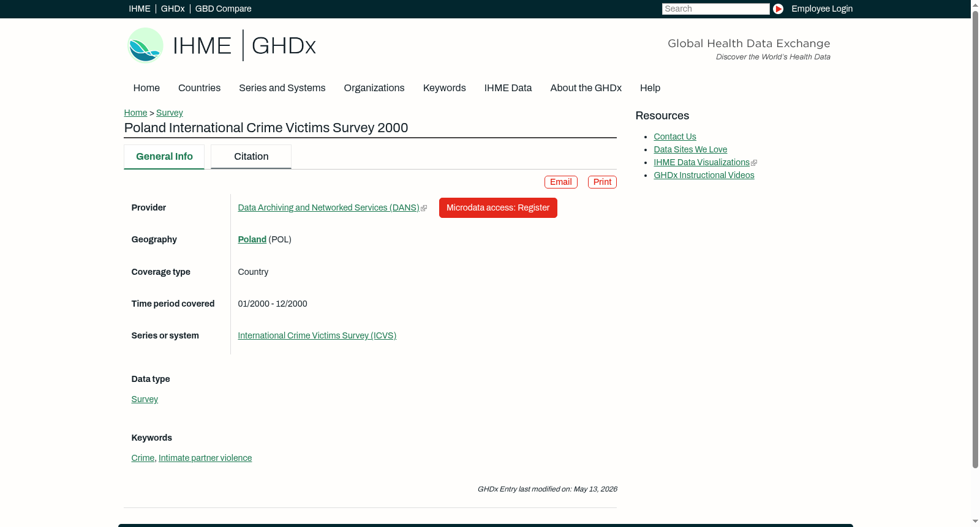Open About the GHDx menu item
The image size is (980, 527).
pyautogui.click(x=586, y=88)
